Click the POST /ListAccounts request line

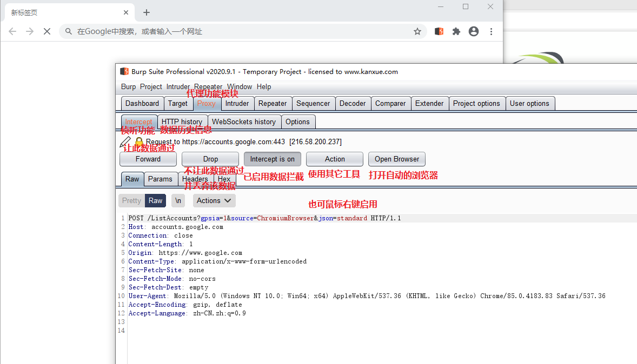(264, 218)
